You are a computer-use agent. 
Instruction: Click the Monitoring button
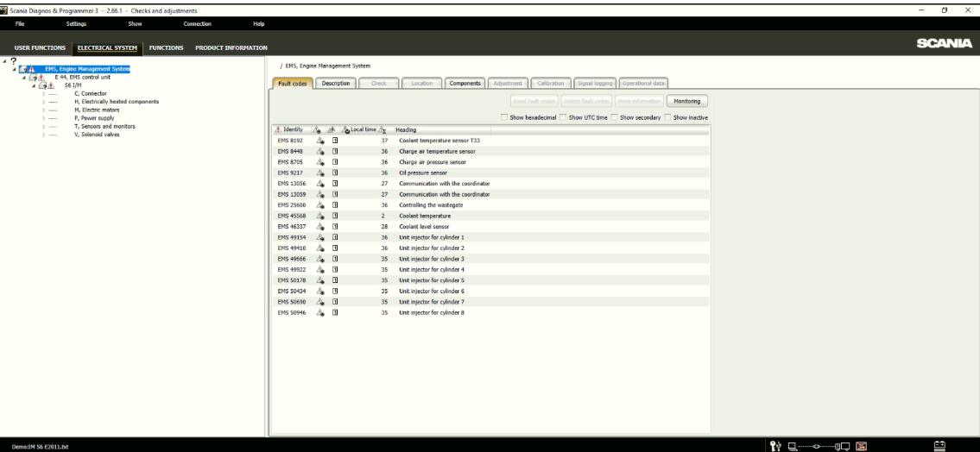coord(687,101)
